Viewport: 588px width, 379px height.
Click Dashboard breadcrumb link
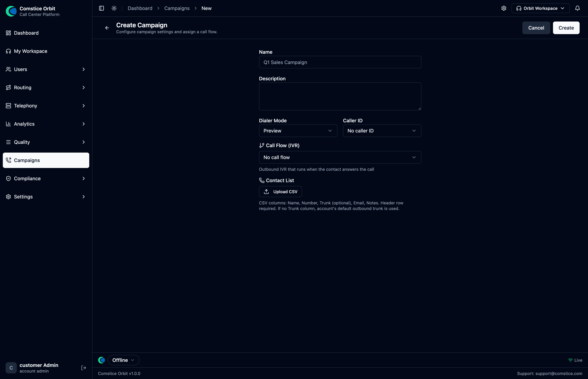point(140,8)
